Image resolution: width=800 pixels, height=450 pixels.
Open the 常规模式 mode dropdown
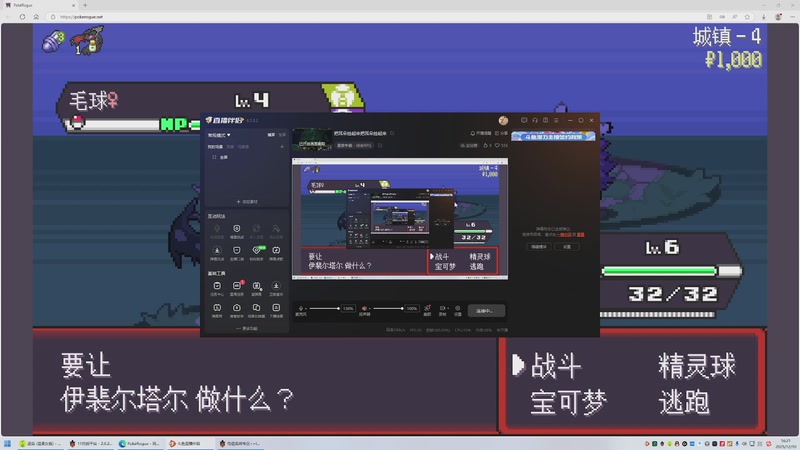[x=219, y=135]
